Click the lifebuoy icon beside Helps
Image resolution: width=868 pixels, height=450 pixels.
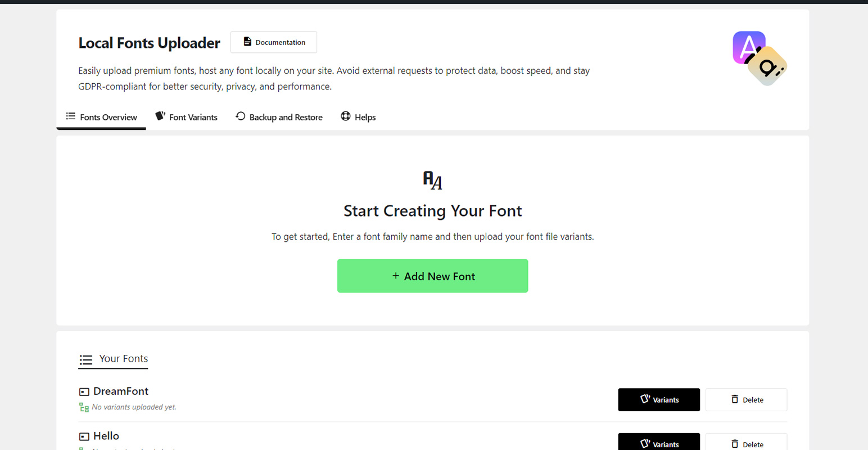coord(346,116)
